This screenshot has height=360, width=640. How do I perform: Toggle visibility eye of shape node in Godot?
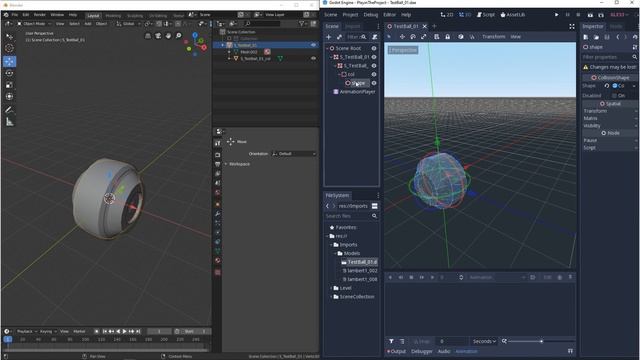pos(373,83)
